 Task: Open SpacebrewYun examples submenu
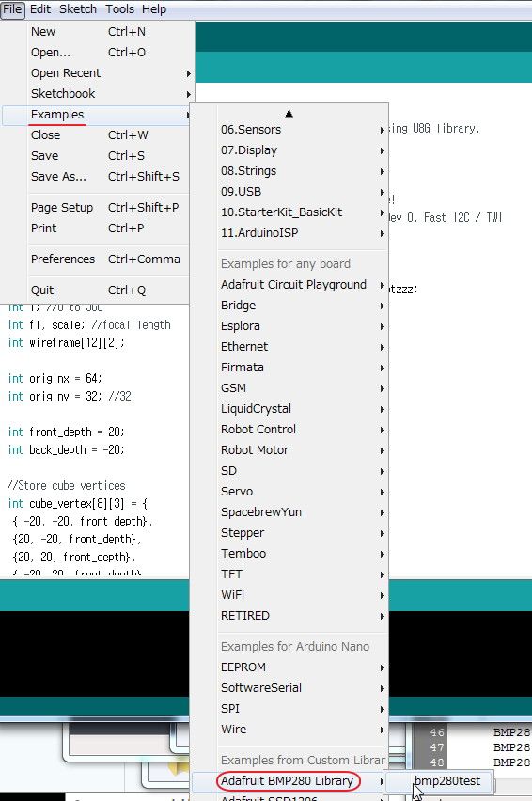[x=289, y=511]
